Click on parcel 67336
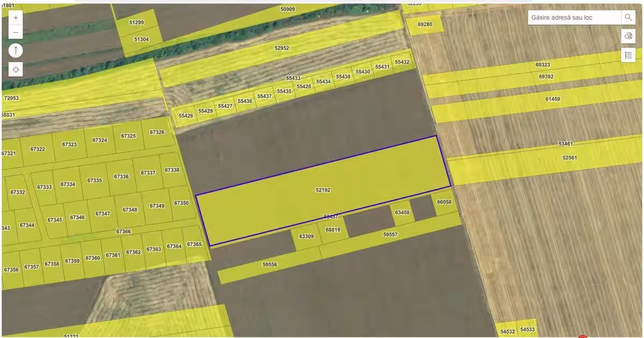The width and height of the screenshot is (644, 338). point(121,177)
